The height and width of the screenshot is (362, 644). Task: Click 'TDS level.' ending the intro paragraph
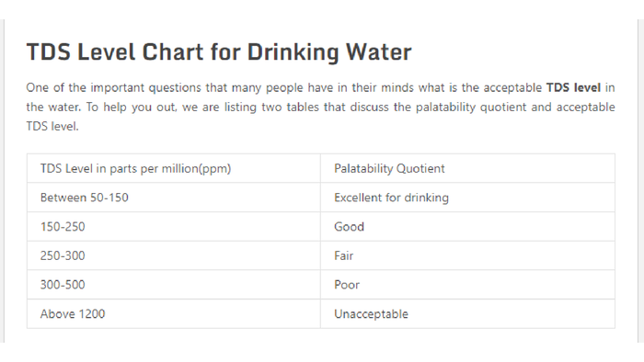click(x=52, y=126)
